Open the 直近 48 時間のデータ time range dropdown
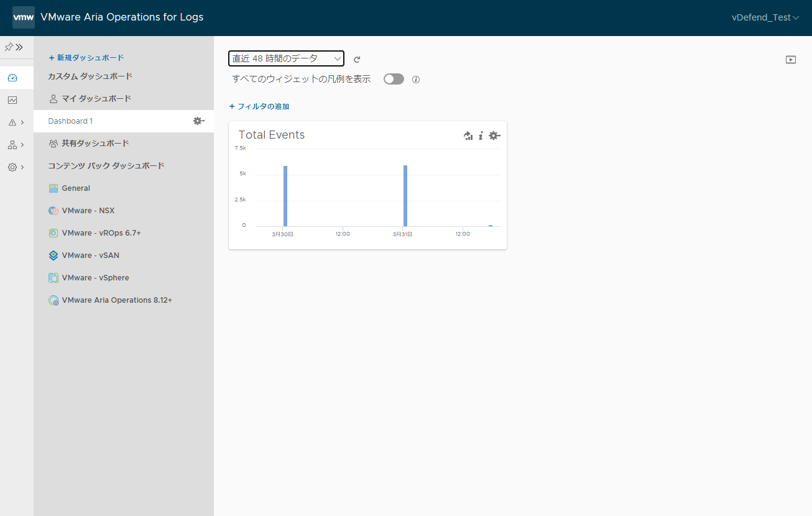Viewport: 812px width, 516px height. (286, 58)
